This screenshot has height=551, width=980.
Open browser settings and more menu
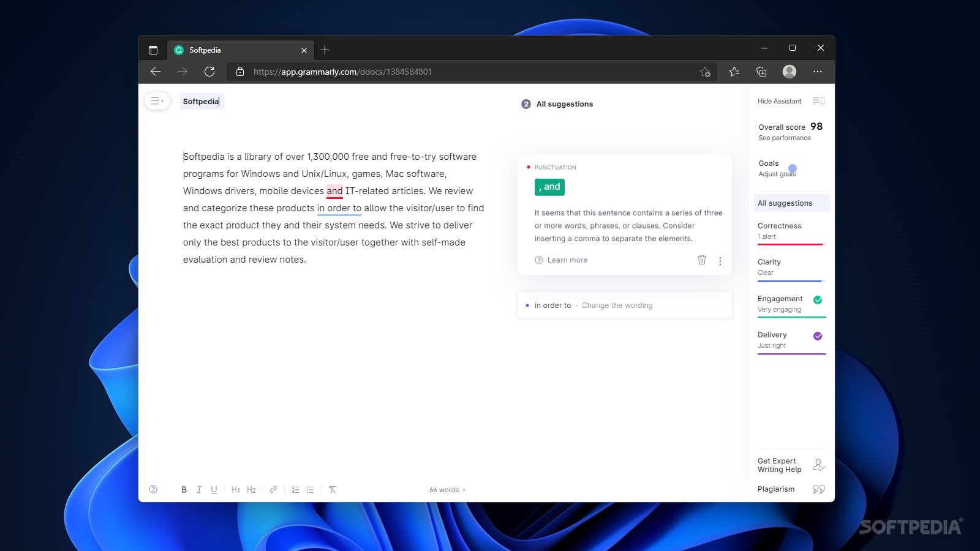[x=818, y=72]
